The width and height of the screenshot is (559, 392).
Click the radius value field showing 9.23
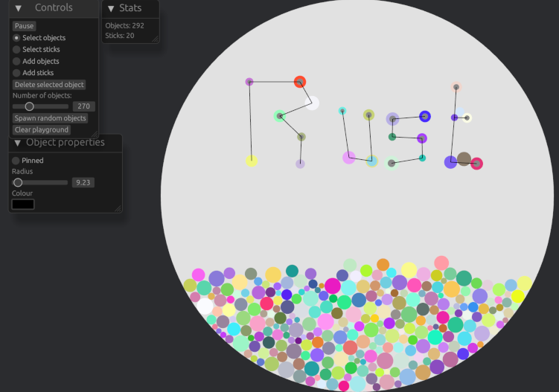pyautogui.click(x=83, y=182)
